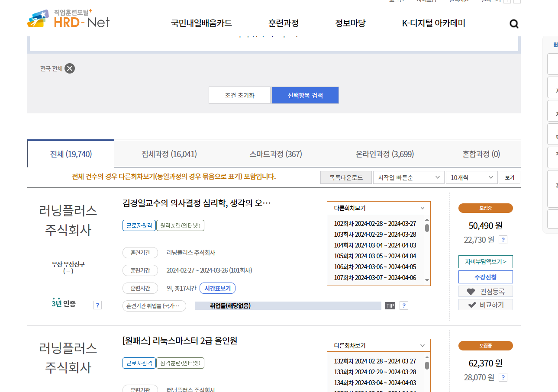The image size is (558, 392).
Task: Click the down arrow of first 회차 list scrollbar
Action: pos(427,280)
